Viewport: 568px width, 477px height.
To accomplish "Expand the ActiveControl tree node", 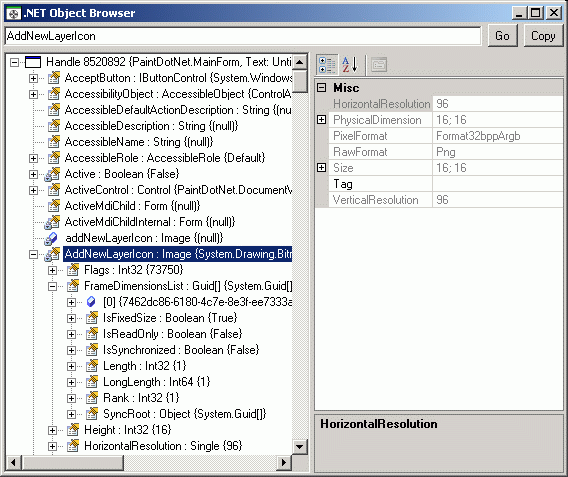I will click(x=33, y=190).
